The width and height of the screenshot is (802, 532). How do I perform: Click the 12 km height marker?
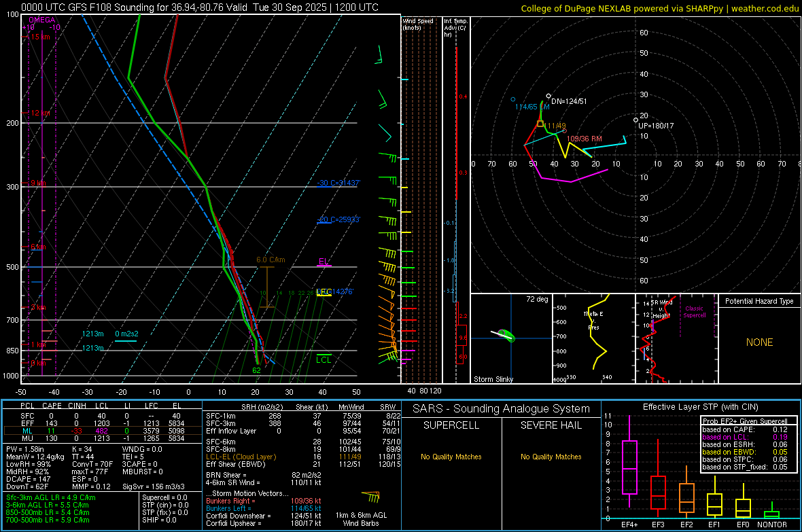[x=40, y=113]
